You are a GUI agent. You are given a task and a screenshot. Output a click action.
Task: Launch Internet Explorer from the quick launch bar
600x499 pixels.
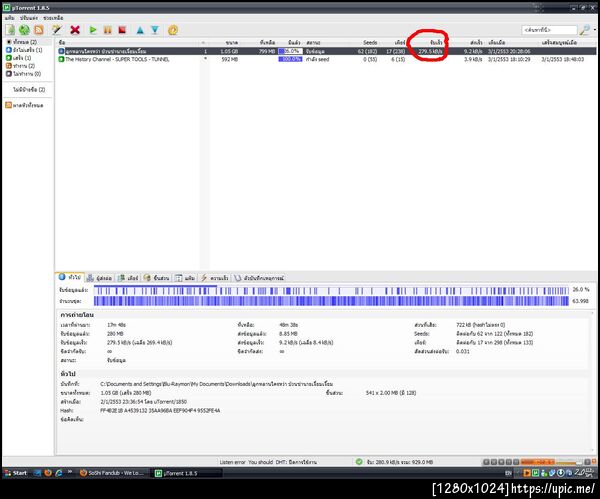tap(59, 473)
